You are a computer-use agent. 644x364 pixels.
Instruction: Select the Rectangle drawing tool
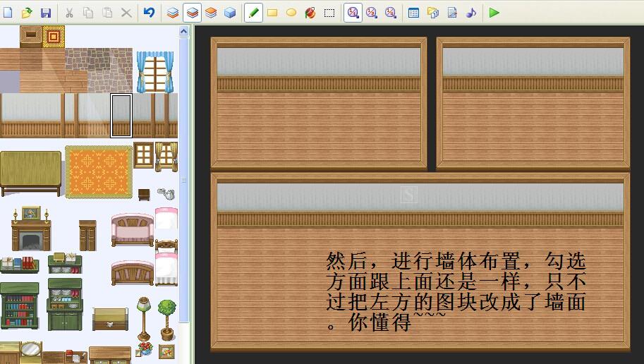[x=272, y=13]
